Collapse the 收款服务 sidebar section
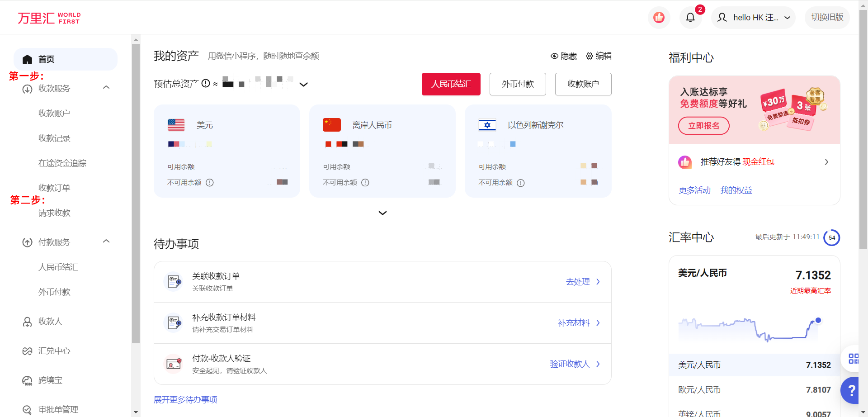 click(x=106, y=88)
